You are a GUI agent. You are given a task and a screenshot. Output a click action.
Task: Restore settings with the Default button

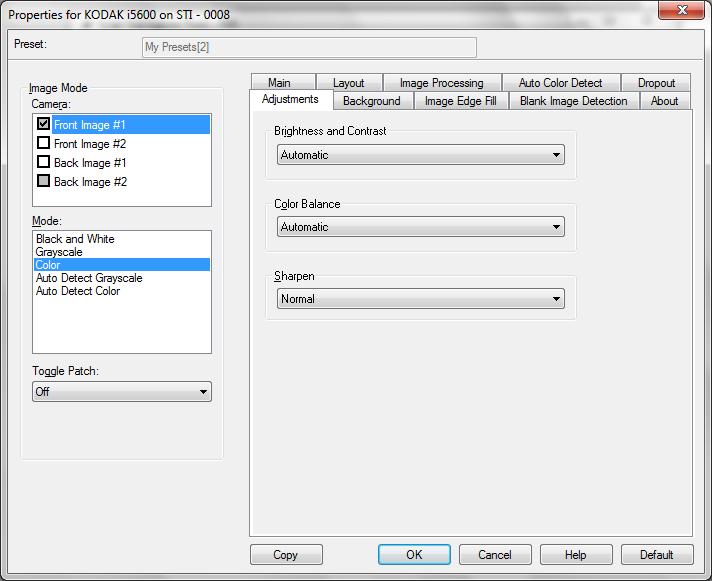click(657, 555)
